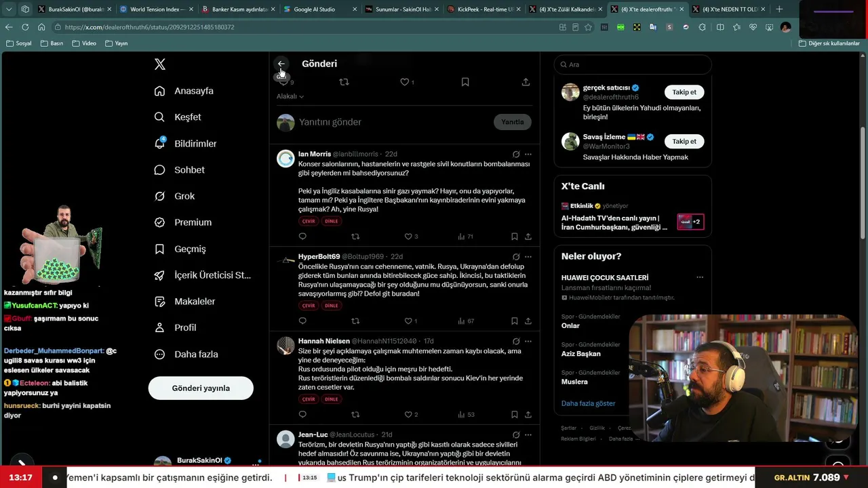Reply to Hannah Nielsen's comment

[302, 415]
